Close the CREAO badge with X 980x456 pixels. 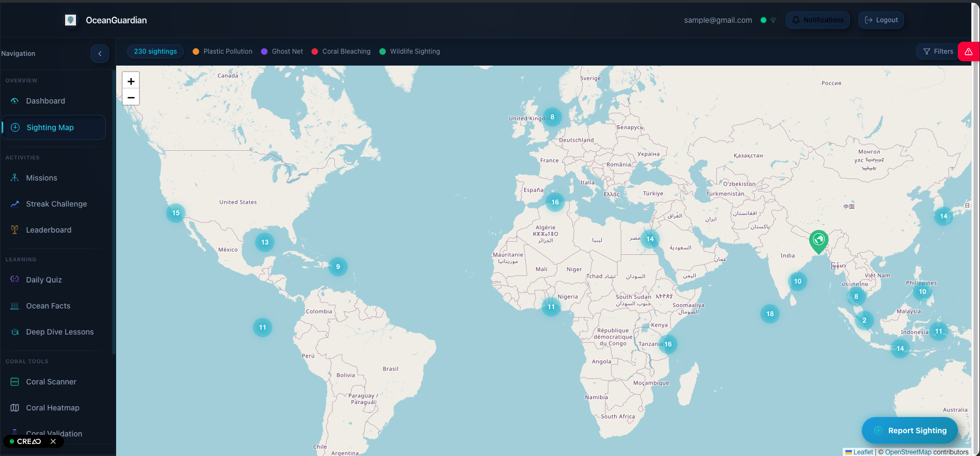coord(53,441)
